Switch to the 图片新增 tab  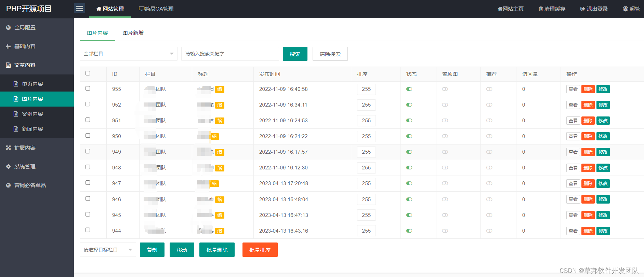pyautogui.click(x=133, y=33)
